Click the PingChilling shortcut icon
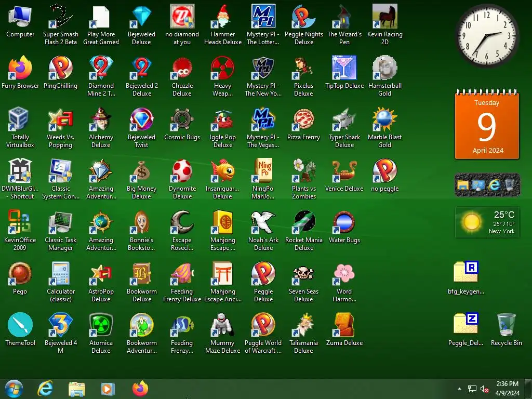Screen dimensions: 532x399 [60, 68]
